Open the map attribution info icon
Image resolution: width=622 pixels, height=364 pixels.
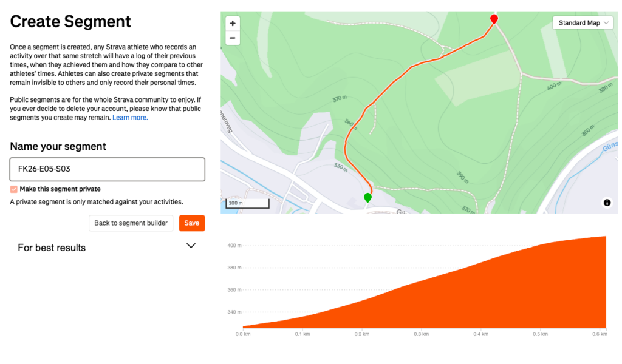[607, 203]
